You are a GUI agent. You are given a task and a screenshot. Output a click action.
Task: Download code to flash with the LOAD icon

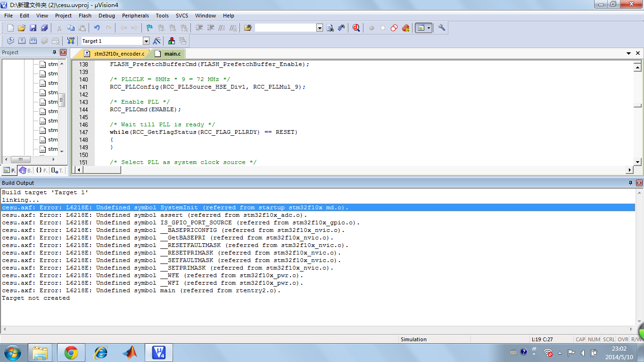pos(71,41)
